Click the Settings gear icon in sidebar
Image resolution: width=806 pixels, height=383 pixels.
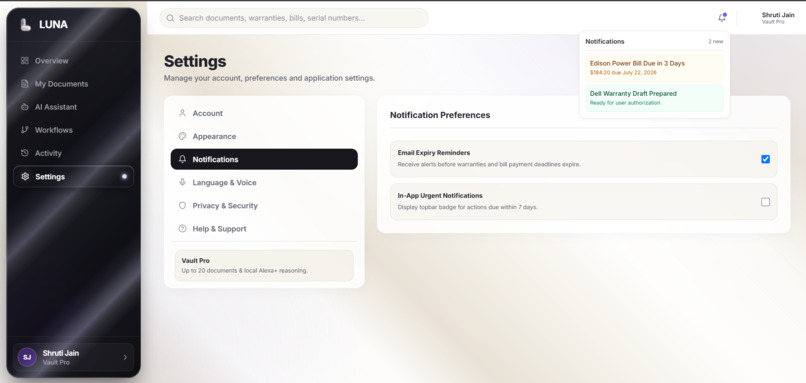[x=25, y=176]
